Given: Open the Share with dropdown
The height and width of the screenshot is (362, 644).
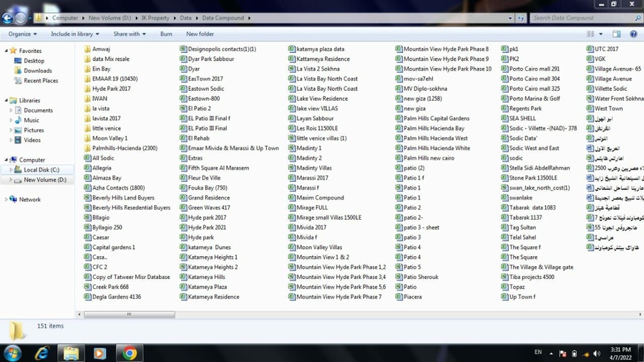Looking at the screenshot, I should coord(130,34).
